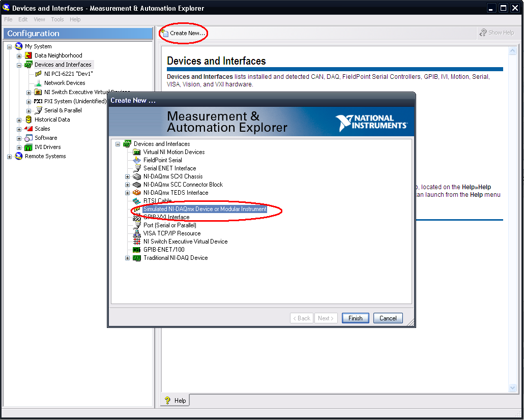524x420 pixels.
Task: Select RTSI Cable in the list
Action: 157,201
